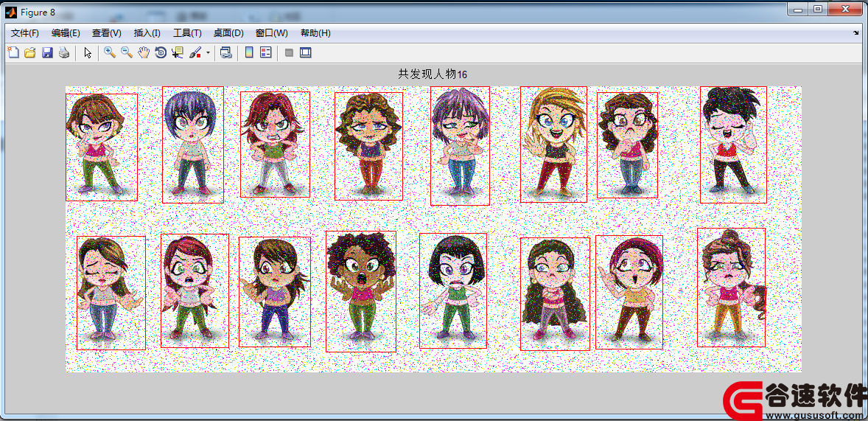Choose the Rotate 3D tool
868x421 pixels.
pyautogui.click(x=161, y=52)
